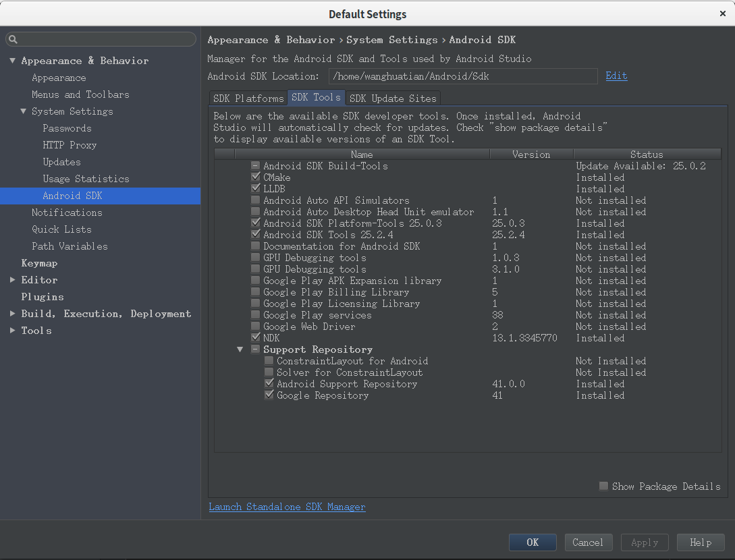Image resolution: width=735 pixels, height=560 pixels.
Task: Expand the Editor settings section
Action: coord(11,279)
